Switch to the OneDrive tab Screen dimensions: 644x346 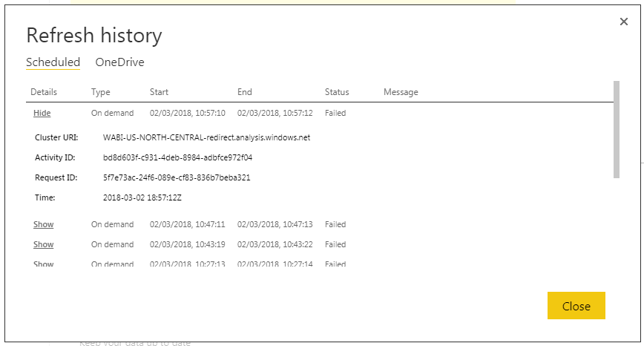(119, 62)
